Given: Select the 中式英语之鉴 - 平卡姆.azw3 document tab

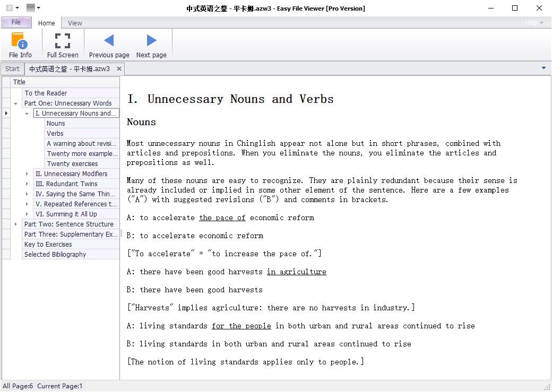Looking at the screenshot, I should [70, 68].
